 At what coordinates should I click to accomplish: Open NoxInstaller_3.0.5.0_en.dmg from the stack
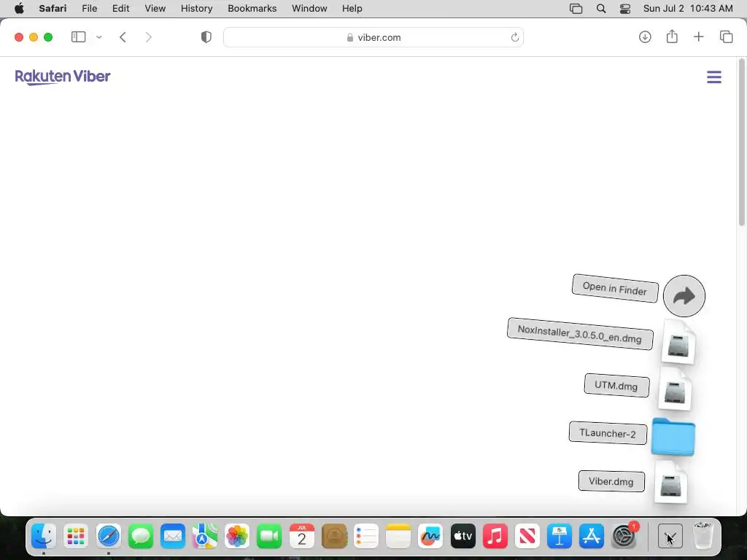678,343
